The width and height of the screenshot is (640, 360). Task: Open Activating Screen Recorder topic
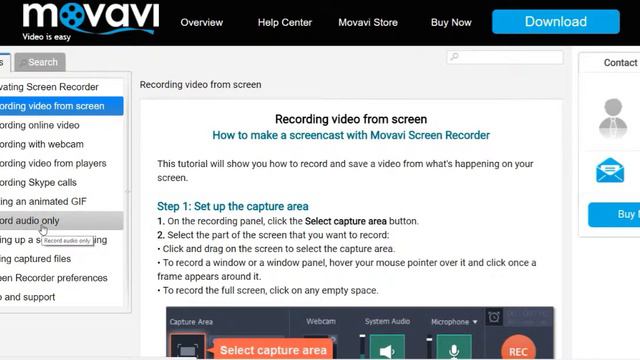point(61,87)
